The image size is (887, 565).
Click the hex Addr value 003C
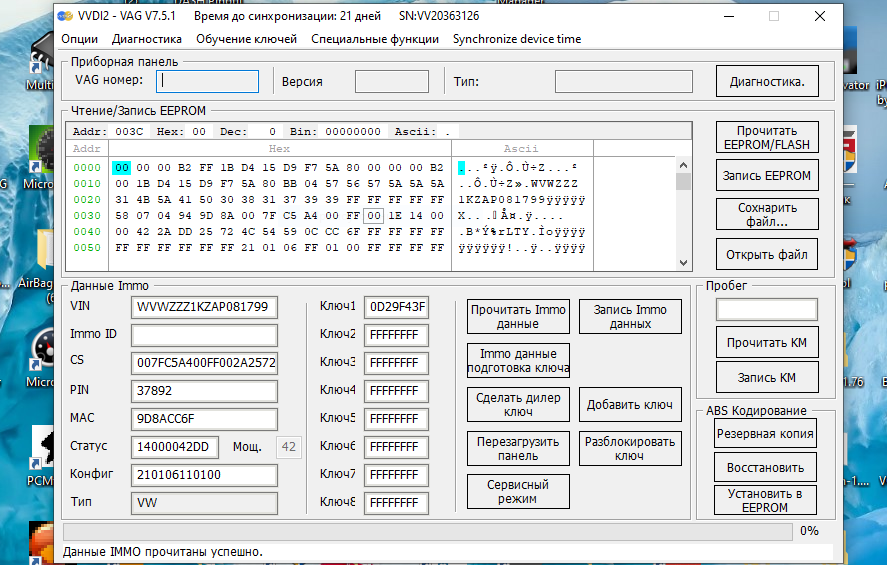[x=129, y=132]
